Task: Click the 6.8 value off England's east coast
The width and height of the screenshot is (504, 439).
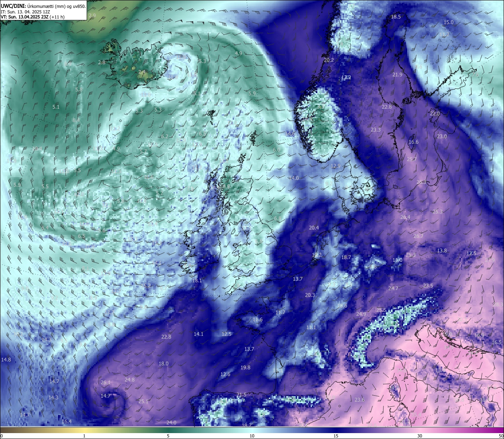Action: click(x=277, y=218)
